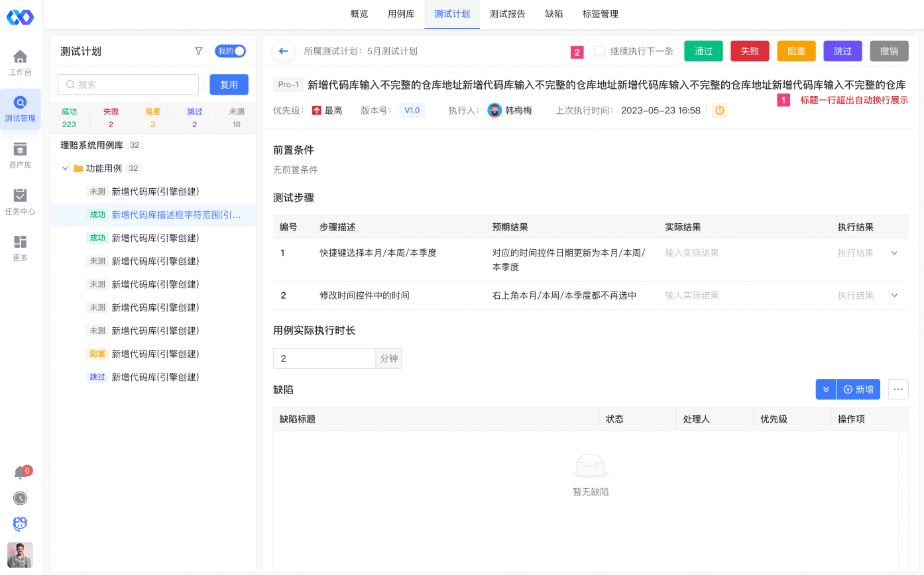The image size is (924, 575).
Task: Click the red 失败 button
Action: coord(750,51)
